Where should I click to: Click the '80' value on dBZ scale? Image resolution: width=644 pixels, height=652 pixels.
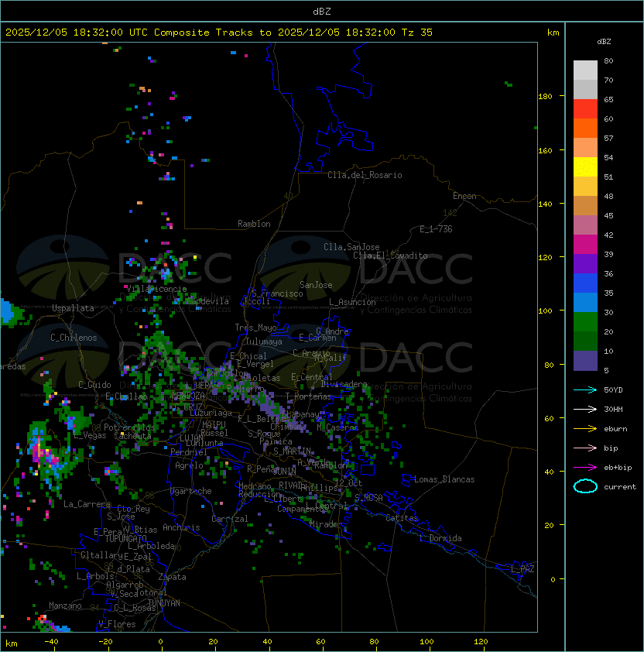608,60
